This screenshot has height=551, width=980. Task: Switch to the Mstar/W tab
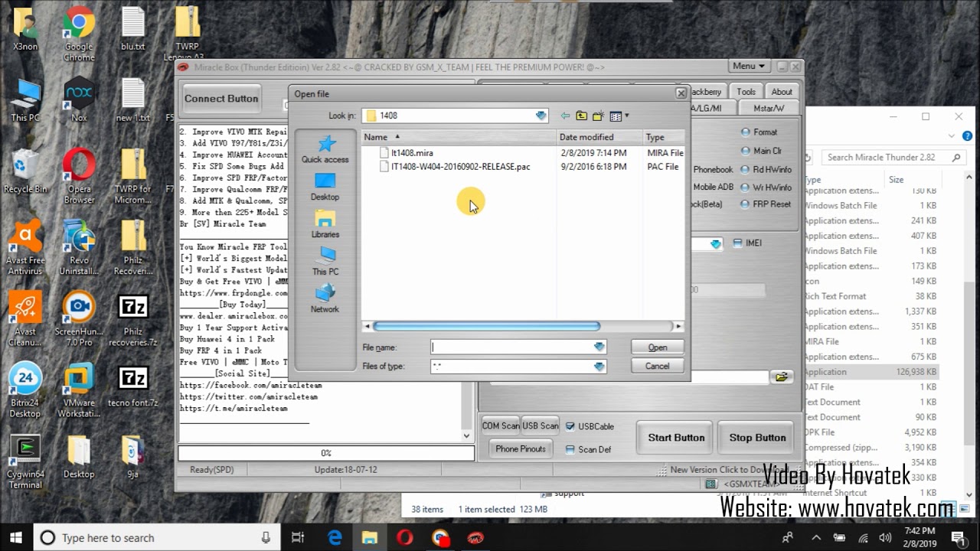coord(769,108)
